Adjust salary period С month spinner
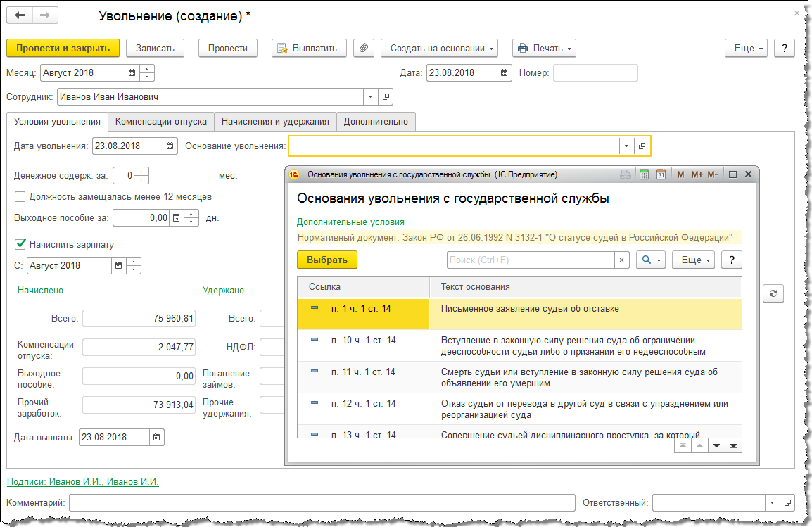The image size is (812, 527). pos(134,265)
